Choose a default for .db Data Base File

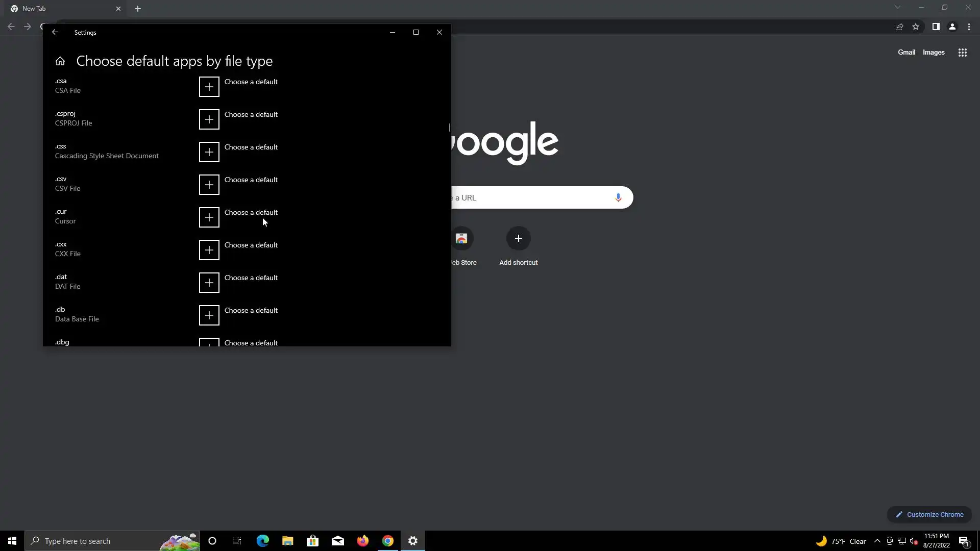251,311
